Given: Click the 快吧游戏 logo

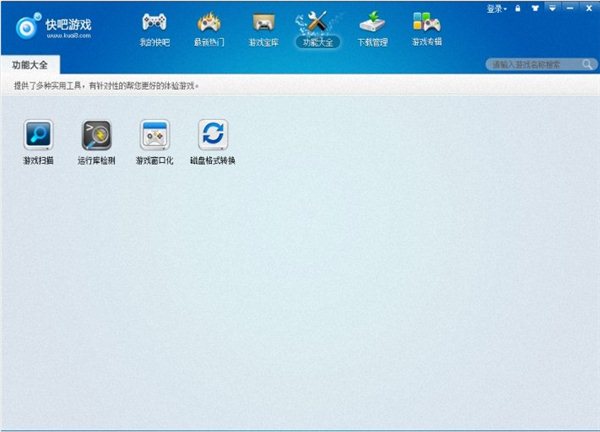Looking at the screenshot, I should click(54, 26).
